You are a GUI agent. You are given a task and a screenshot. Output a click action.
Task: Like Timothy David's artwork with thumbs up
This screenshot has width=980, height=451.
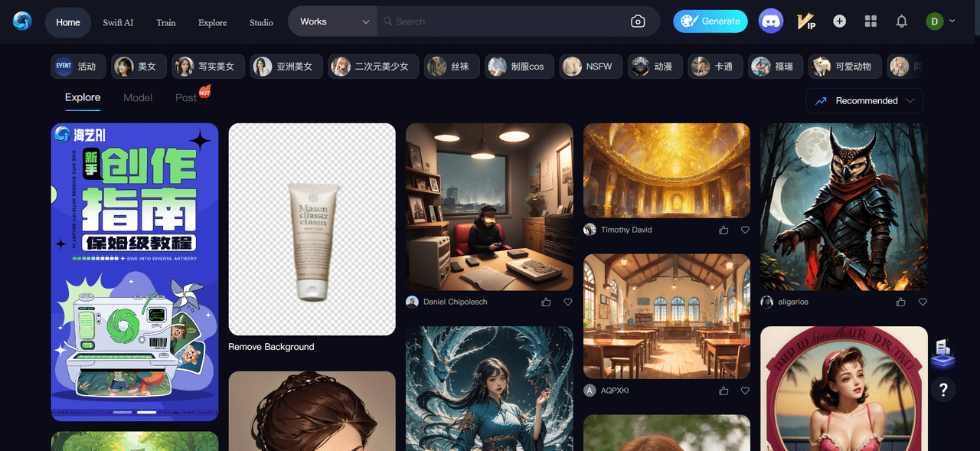pos(724,230)
